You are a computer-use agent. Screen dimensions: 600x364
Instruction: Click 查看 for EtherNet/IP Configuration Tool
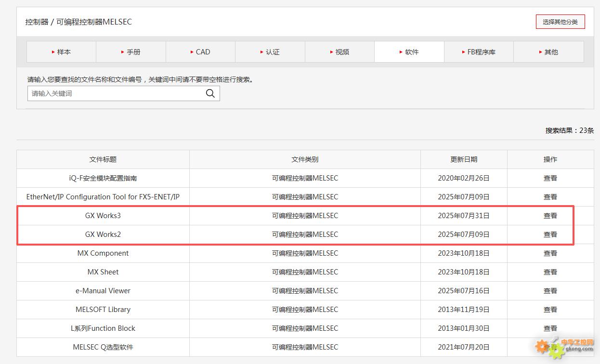550,197
